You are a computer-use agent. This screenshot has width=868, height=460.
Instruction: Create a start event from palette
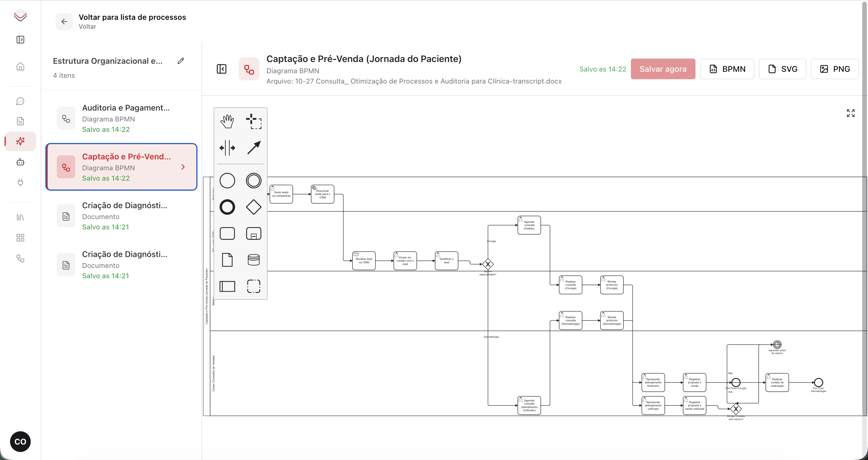(227, 181)
